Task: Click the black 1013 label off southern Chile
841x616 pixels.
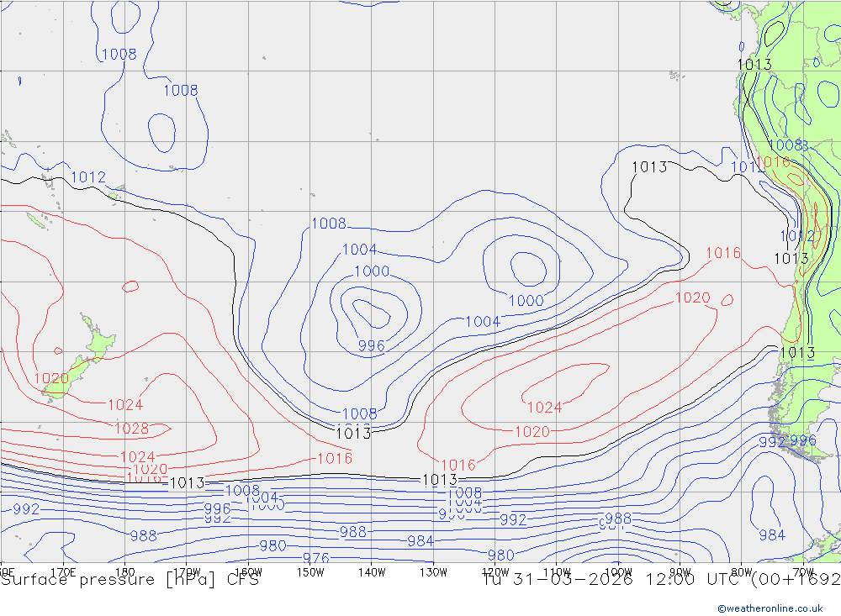Action: (797, 353)
